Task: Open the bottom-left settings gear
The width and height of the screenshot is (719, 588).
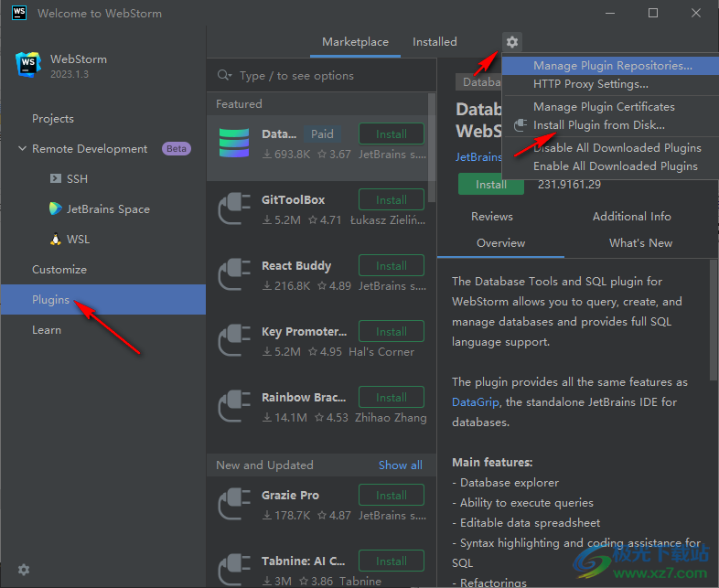Action: (24, 570)
